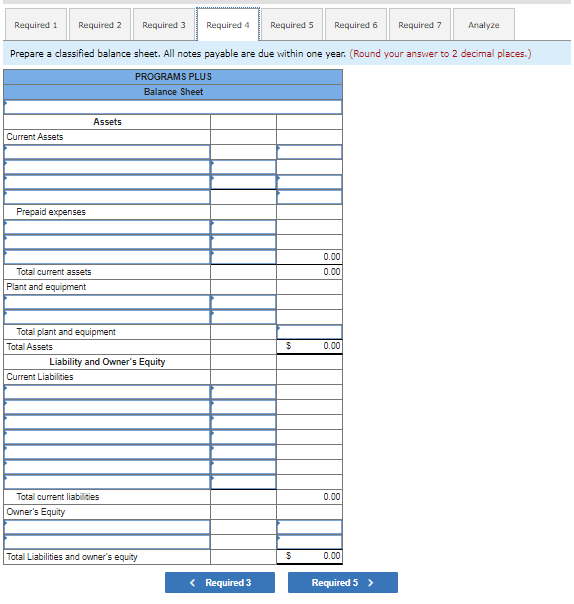Switch to the Required 2 tab
The height and width of the screenshot is (604, 574).
click(x=100, y=25)
